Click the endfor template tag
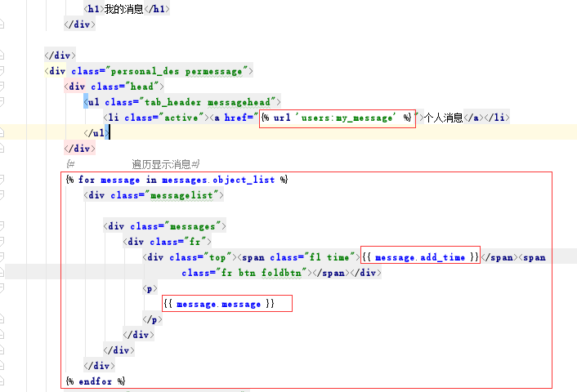The image size is (577, 392). (96, 381)
